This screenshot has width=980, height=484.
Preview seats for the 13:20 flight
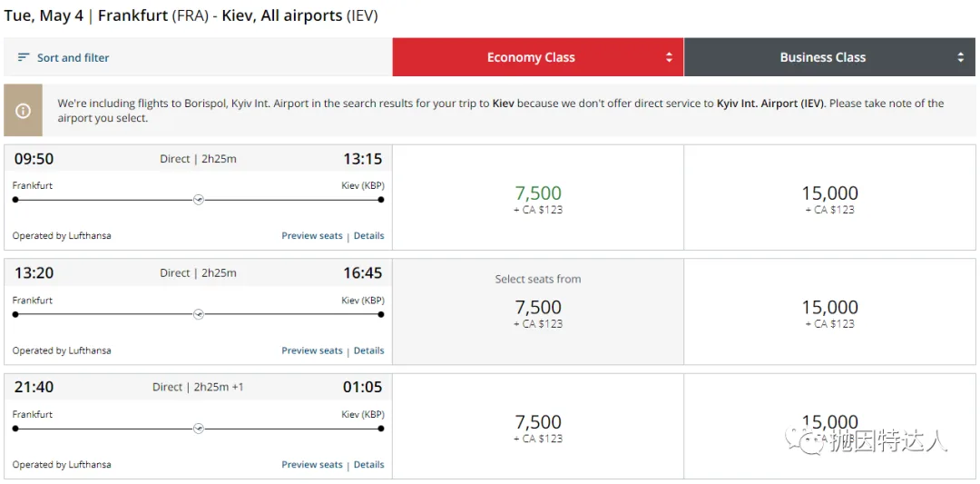[312, 351]
